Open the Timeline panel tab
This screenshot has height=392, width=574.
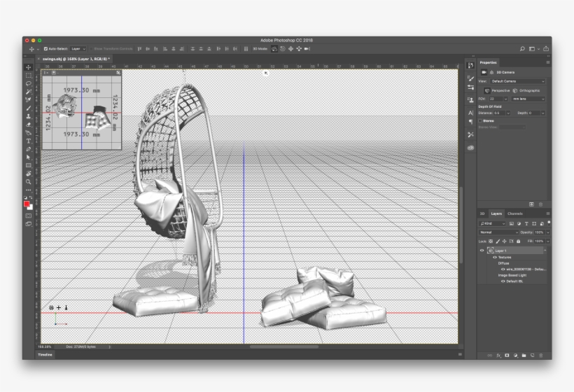coord(45,355)
